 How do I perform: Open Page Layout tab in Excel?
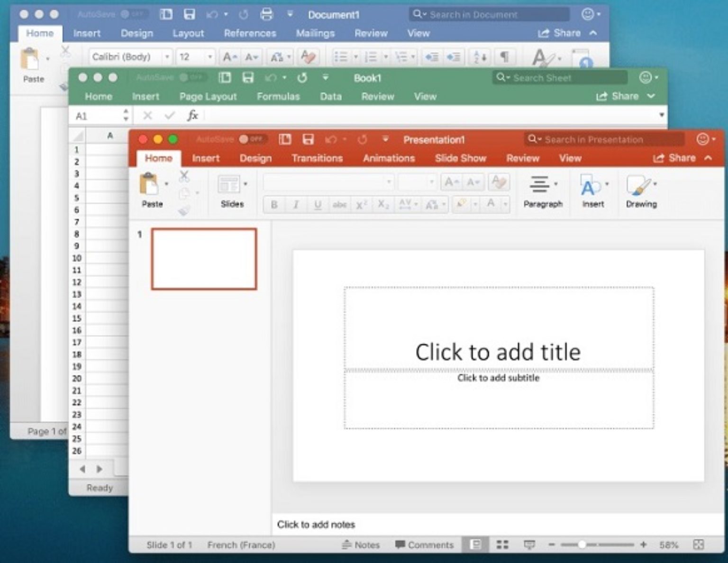(x=208, y=97)
